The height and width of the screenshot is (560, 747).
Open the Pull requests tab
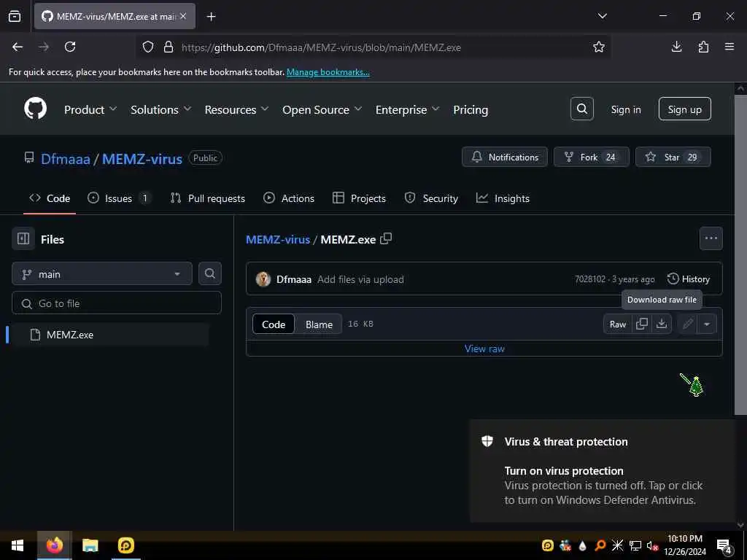[x=208, y=198]
